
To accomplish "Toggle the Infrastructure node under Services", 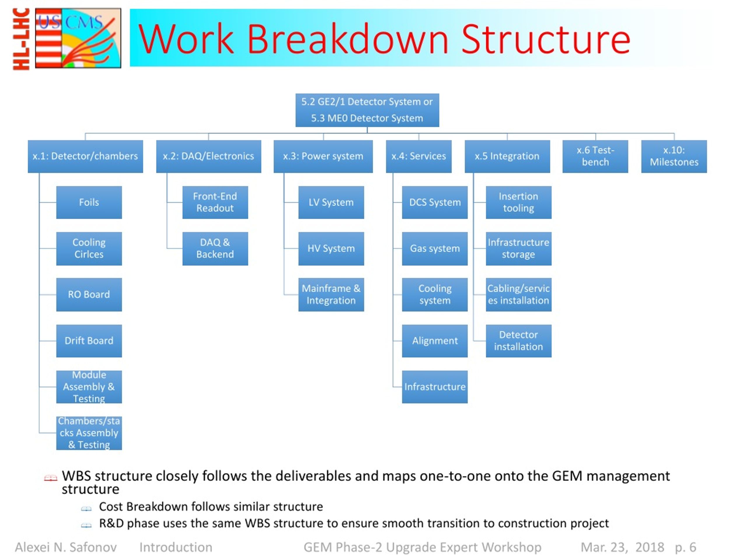I will [432, 391].
